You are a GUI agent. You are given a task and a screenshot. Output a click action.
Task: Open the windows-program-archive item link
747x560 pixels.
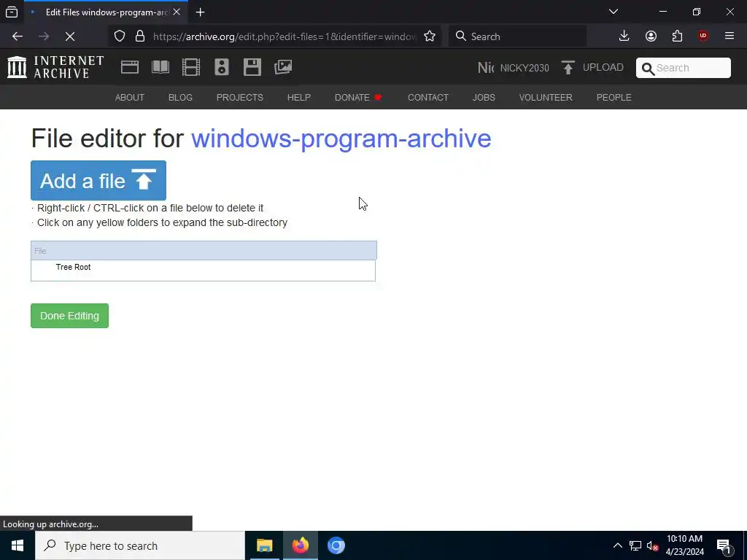[341, 139]
